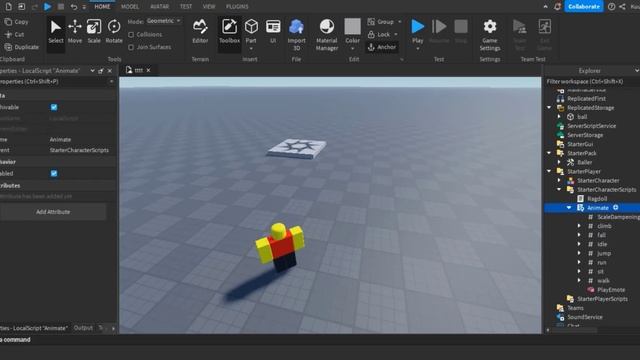This screenshot has width=640, height=360.
Task: Open the Material Manager
Action: click(x=327, y=35)
